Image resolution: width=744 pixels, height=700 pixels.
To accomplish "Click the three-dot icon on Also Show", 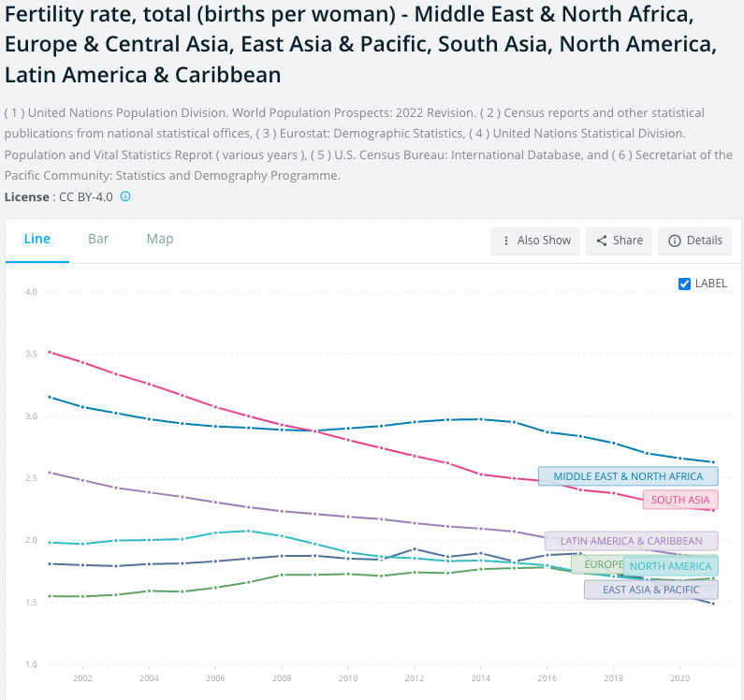I will (506, 241).
